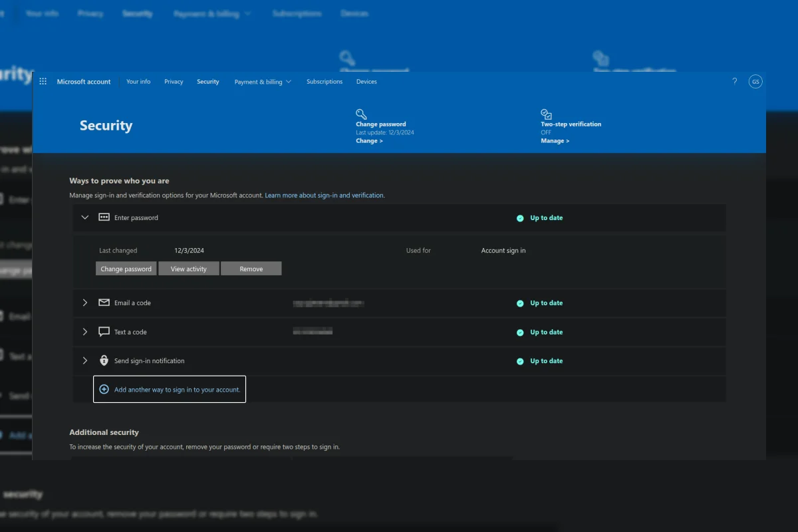Click the green check icon in Enter password row
This screenshot has height=532, width=798.
[x=520, y=218]
